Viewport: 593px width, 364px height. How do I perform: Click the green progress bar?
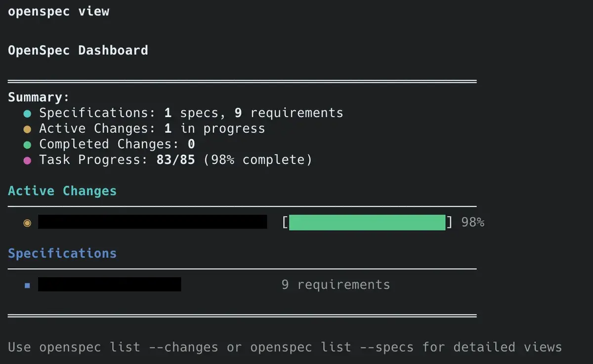coord(367,222)
